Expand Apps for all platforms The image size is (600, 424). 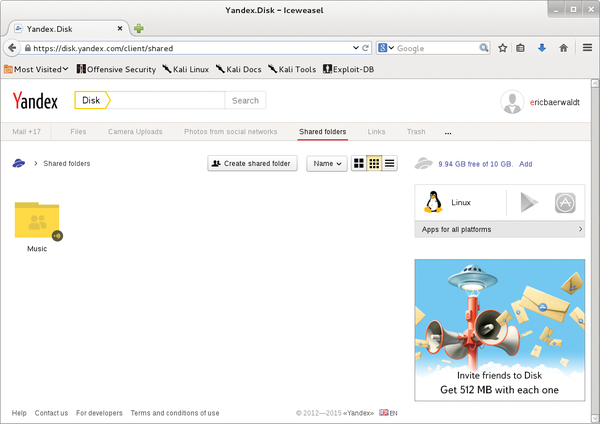pyautogui.click(x=500, y=229)
